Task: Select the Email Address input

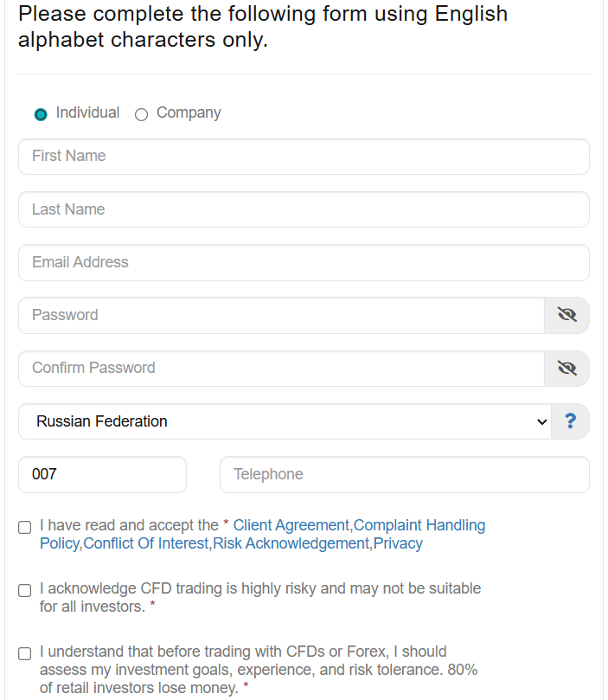Action: pyautogui.click(x=303, y=262)
